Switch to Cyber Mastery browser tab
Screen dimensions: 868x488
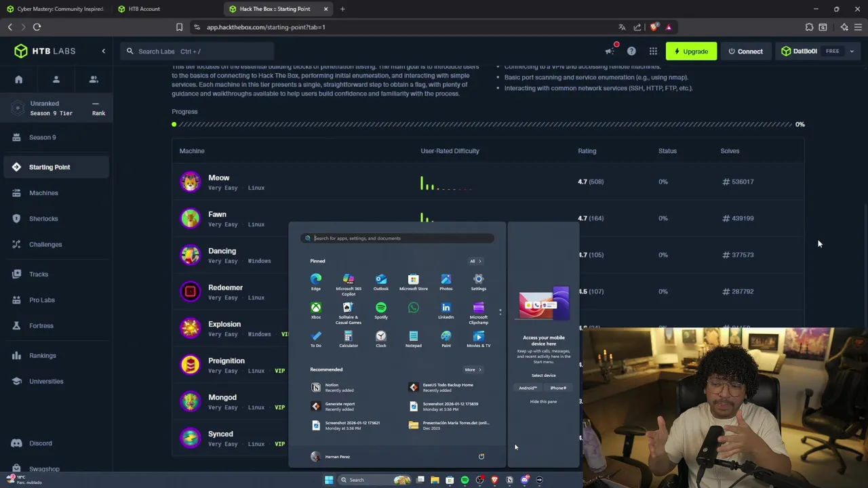pos(56,9)
